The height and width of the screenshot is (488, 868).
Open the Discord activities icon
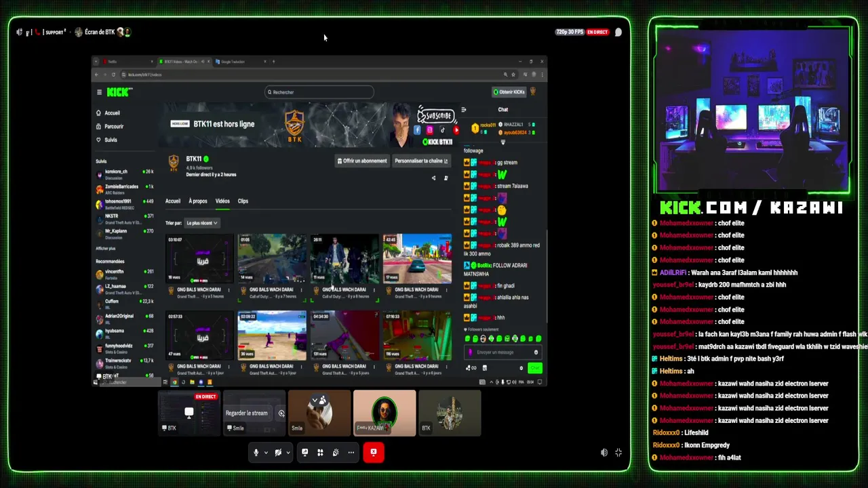click(320, 452)
